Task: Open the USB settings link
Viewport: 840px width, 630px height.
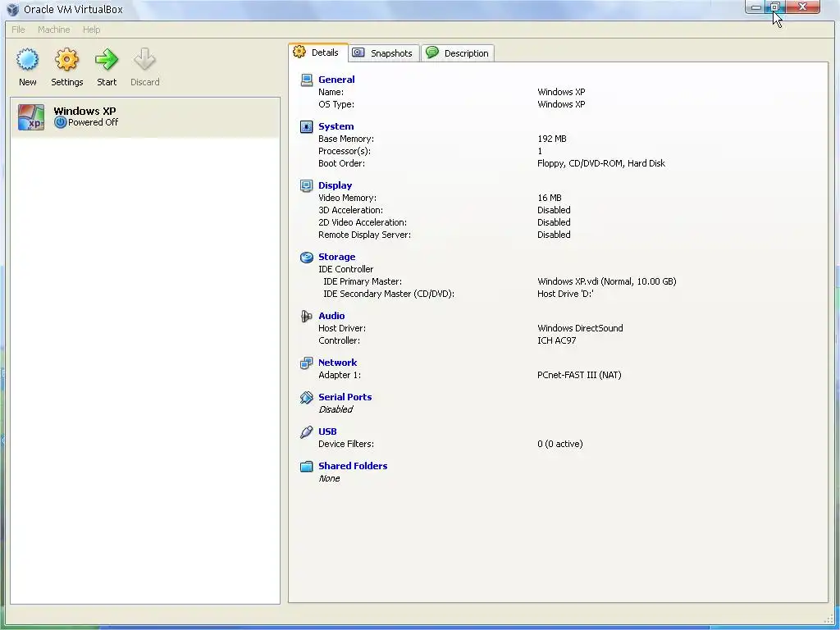Action: [327, 431]
